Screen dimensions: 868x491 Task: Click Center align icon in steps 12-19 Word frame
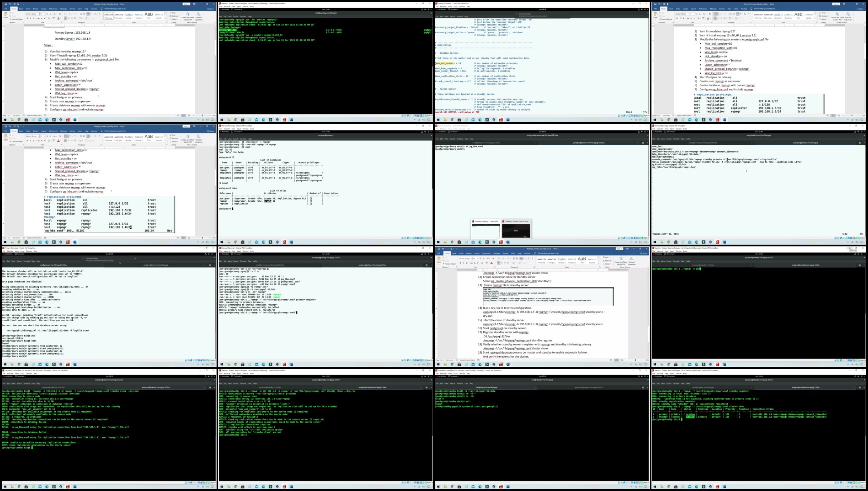502,263
